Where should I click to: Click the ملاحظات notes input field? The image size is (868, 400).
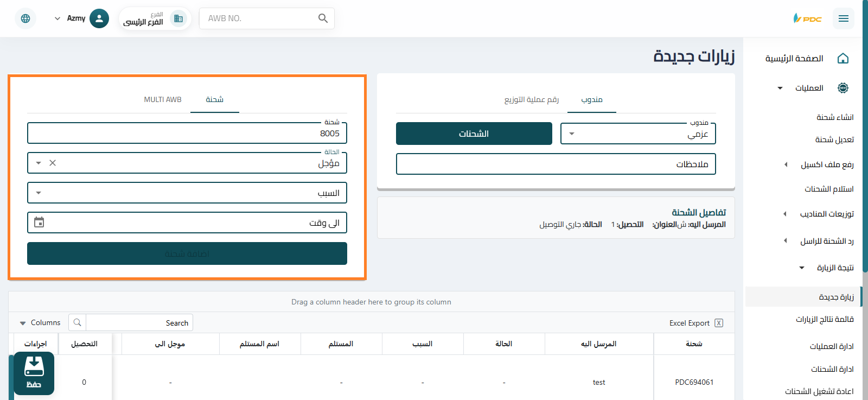point(556,164)
